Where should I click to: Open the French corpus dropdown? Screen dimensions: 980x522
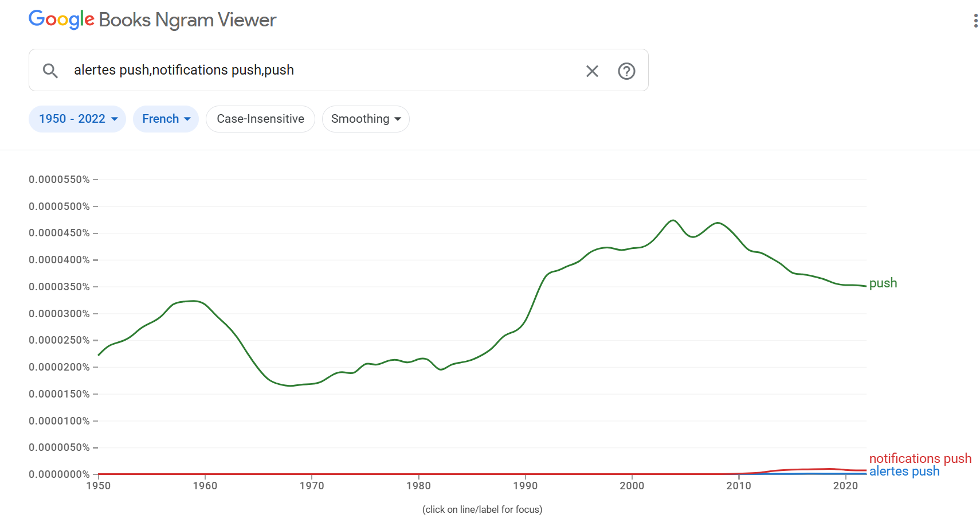[x=166, y=119]
